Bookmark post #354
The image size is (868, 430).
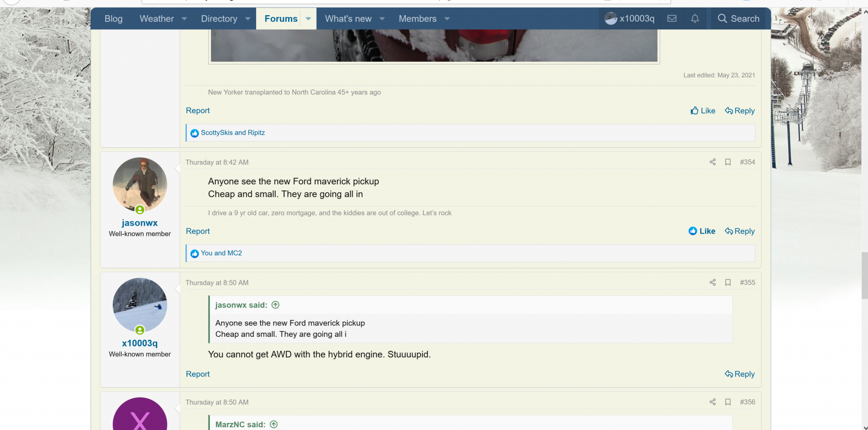click(728, 162)
